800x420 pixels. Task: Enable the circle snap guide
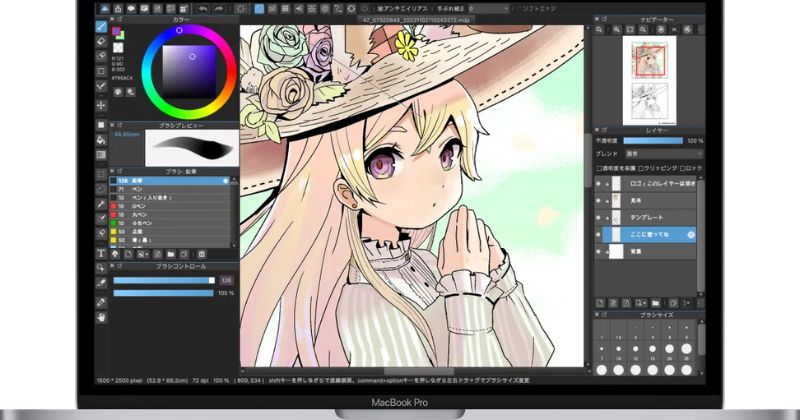(325, 9)
